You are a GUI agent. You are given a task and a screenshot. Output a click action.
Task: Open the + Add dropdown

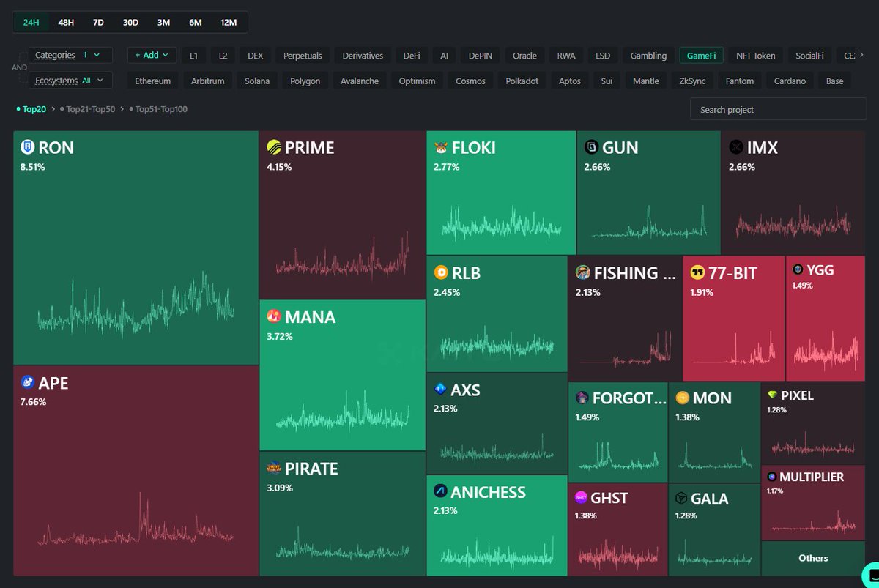tap(152, 55)
